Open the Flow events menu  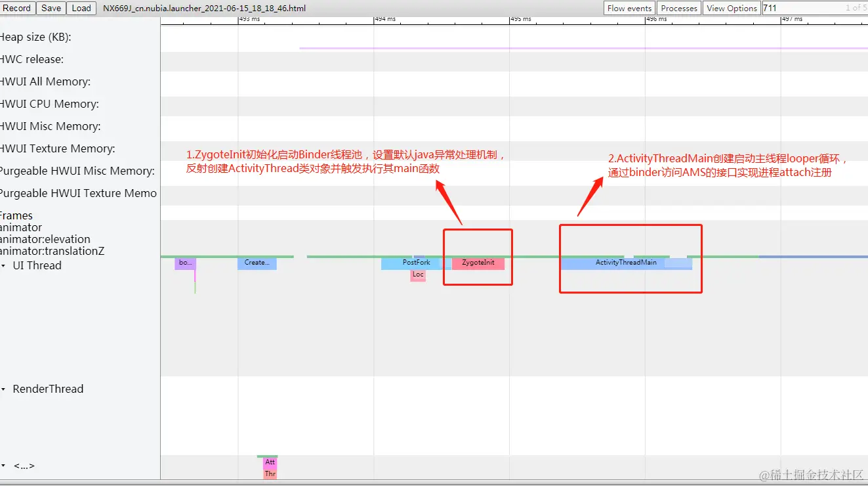coord(629,8)
